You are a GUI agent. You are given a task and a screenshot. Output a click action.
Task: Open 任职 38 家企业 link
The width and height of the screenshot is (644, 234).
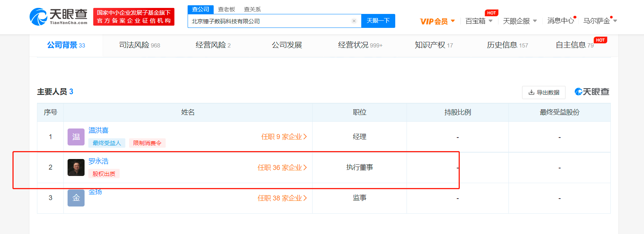pyautogui.click(x=282, y=198)
